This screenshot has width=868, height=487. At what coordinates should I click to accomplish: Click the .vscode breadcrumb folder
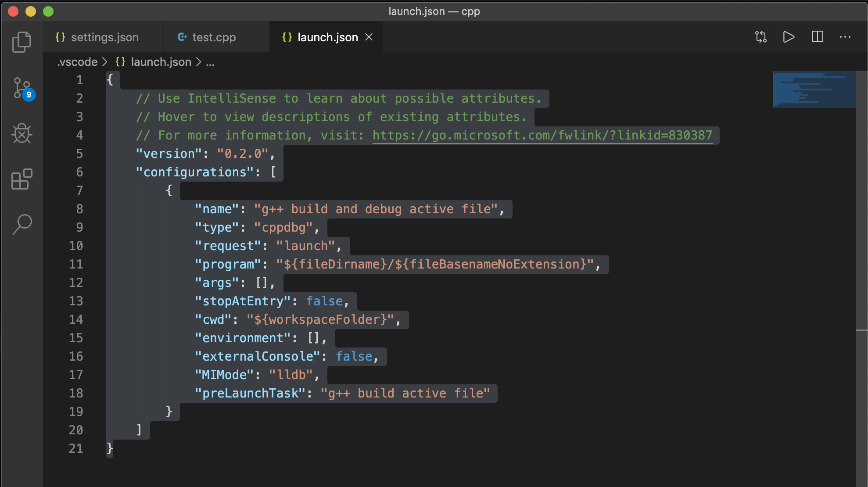coord(77,62)
